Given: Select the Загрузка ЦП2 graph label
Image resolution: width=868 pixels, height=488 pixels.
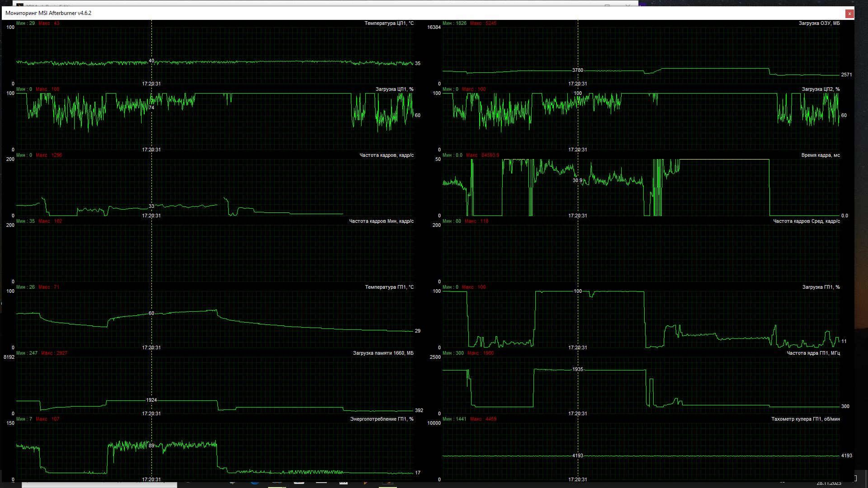Looking at the screenshot, I should click(821, 89).
